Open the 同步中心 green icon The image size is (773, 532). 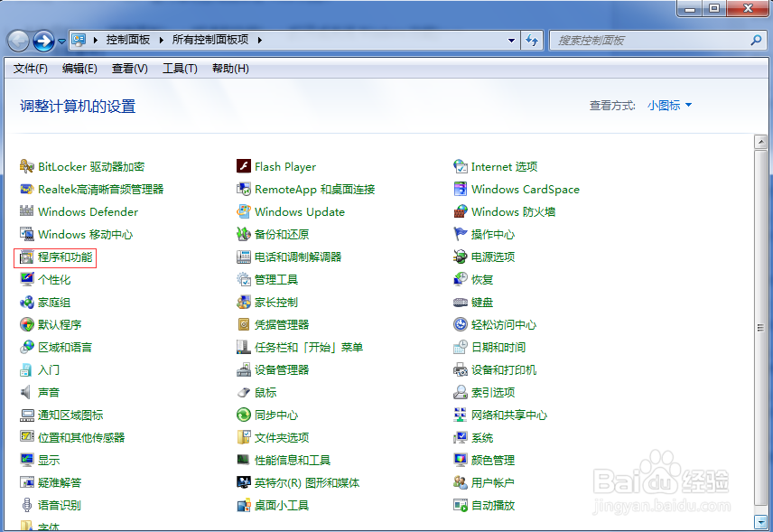click(x=244, y=415)
